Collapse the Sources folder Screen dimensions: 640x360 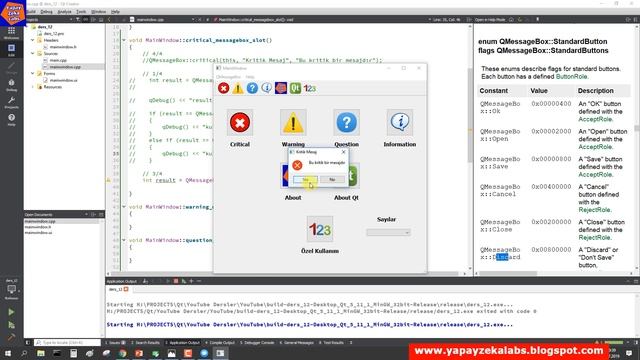coord(33,53)
